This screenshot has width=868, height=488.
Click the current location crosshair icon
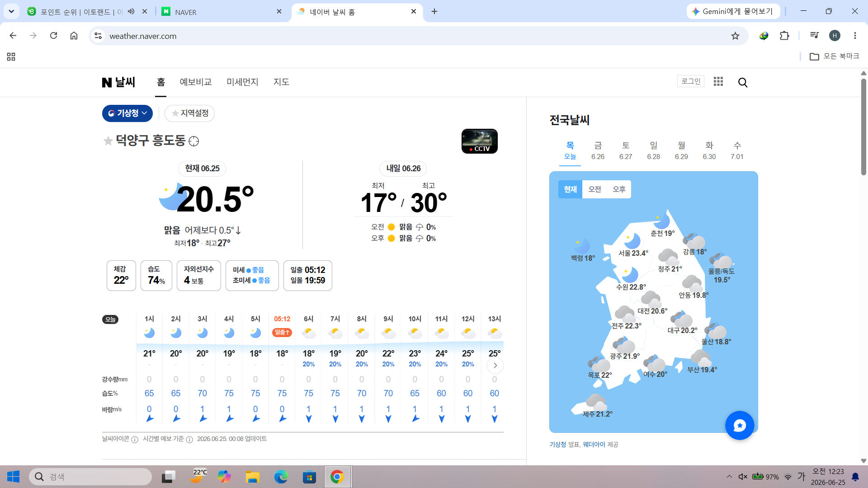[193, 141]
